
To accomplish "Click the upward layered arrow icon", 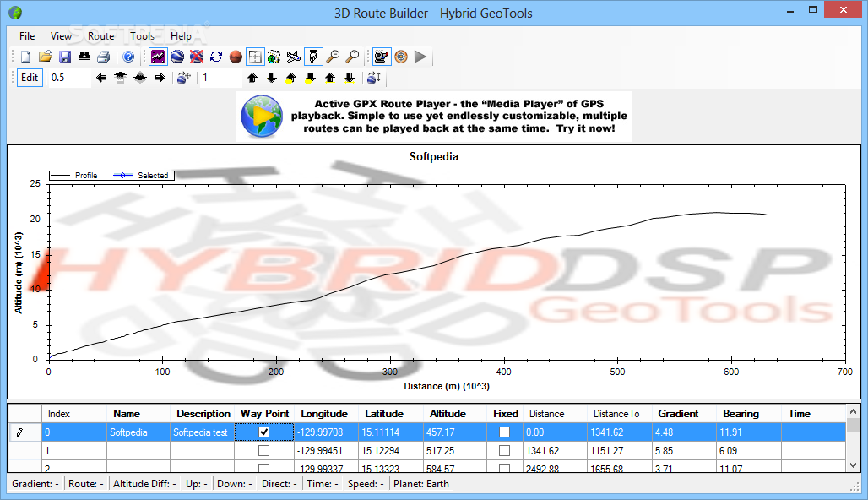I will click(120, 78).
